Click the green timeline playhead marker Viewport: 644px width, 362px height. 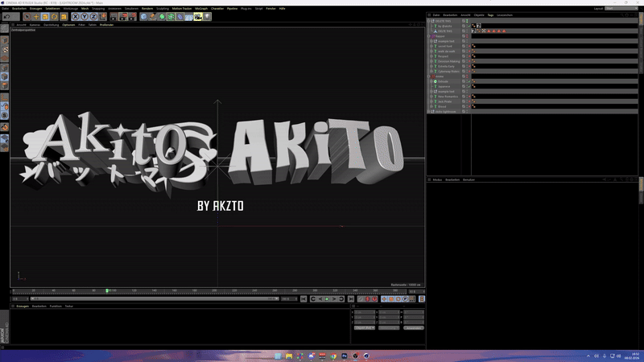click(107, 290)
